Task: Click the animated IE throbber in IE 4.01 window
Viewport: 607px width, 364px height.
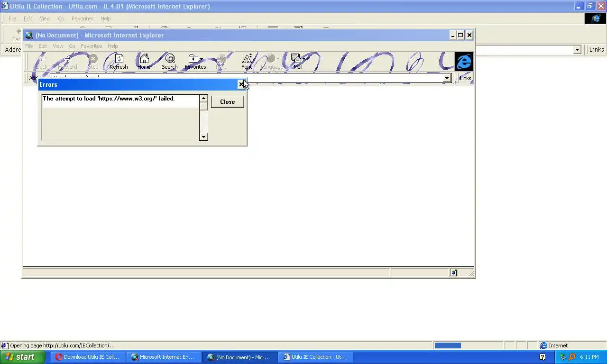Action: [595, 18]
